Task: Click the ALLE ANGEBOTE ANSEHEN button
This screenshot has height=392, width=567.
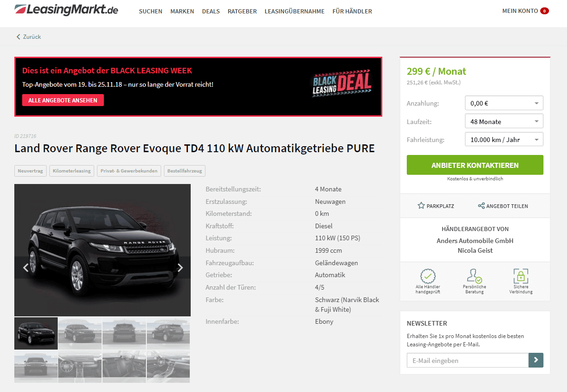Action: tap(63, 100)
